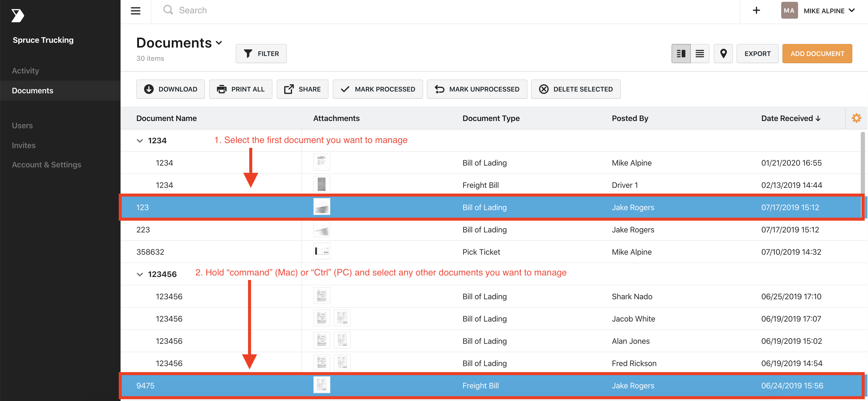The width and height of the screenshot is (868, 401).
Task: Open column settings gear
Action: pyautogui.click(x=856, y=118)
